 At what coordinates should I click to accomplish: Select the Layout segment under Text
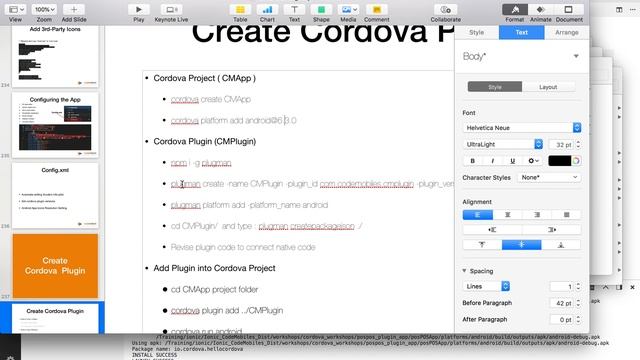point(548,87)
